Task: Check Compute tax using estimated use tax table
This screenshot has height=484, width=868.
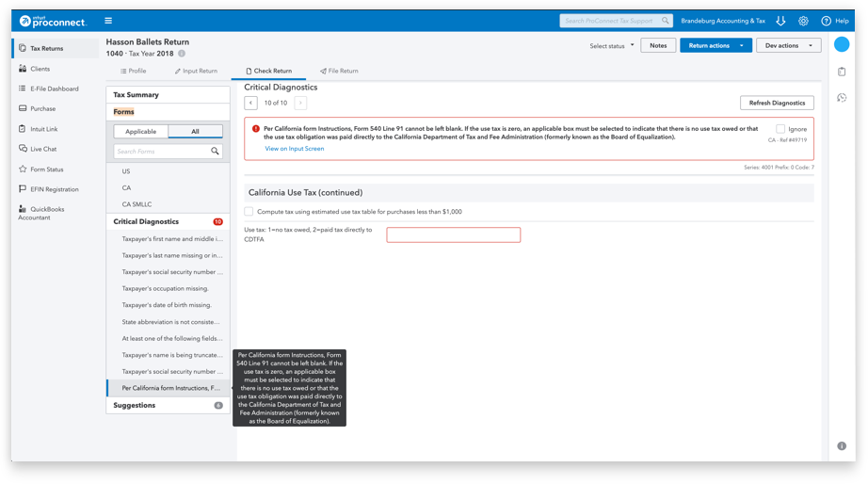Action: tap(249, 212)
